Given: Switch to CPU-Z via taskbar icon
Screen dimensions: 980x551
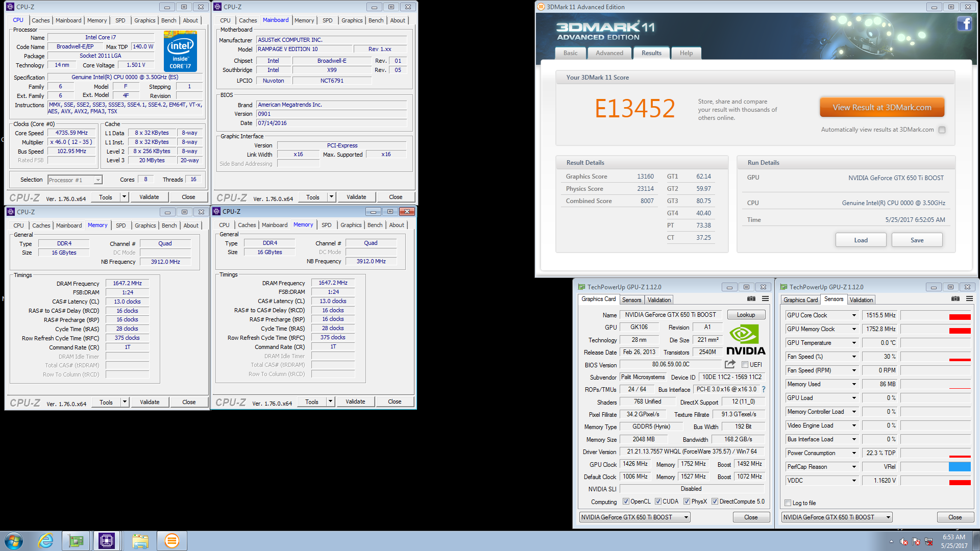Looking at the screenshot, I should coord(107,541).
